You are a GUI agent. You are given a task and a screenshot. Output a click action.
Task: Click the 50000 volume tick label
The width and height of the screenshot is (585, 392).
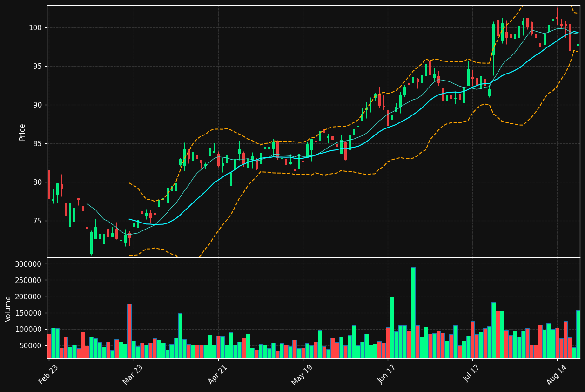pyautogui.click(x=31, y=345)
